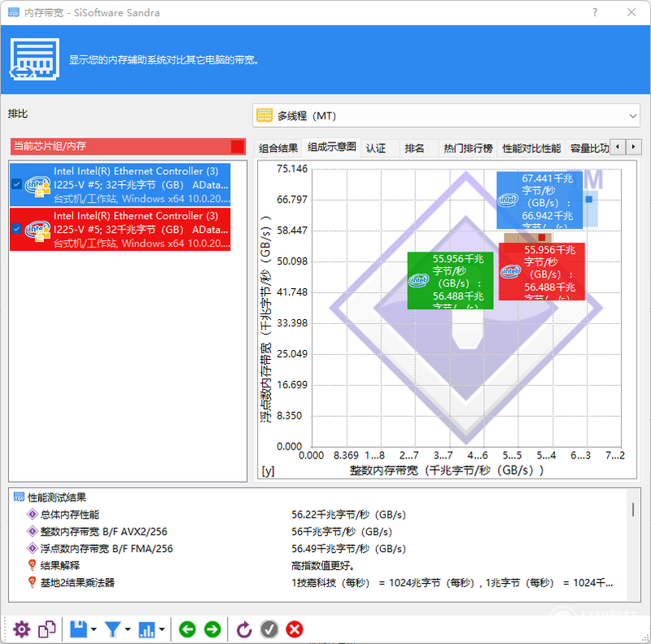
Task: Open the partially hidden 容量比功 tab
Action: point(588,148)
